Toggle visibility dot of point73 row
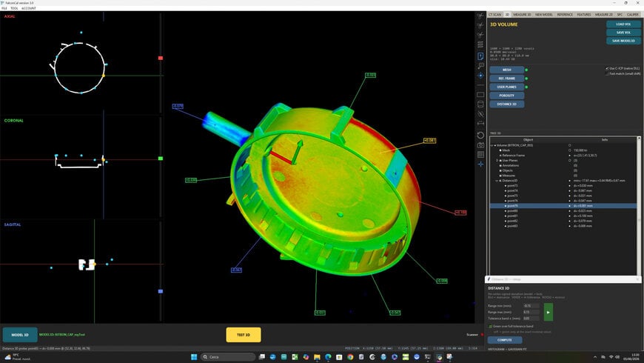 pos(570,186)
